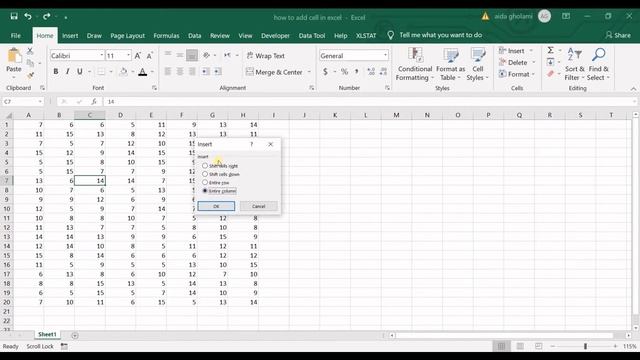Adjust the zoom slider handle
The height and width of the screenshot is (360, 640).
coord(585,346)
